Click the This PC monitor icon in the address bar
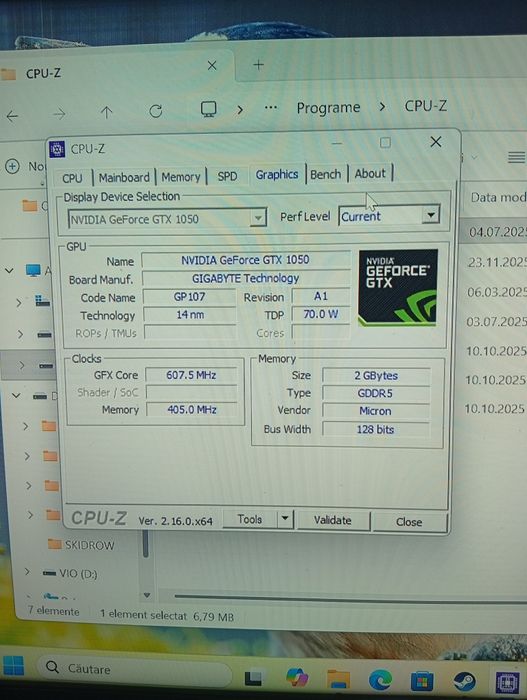 click(x=209, y=109)
